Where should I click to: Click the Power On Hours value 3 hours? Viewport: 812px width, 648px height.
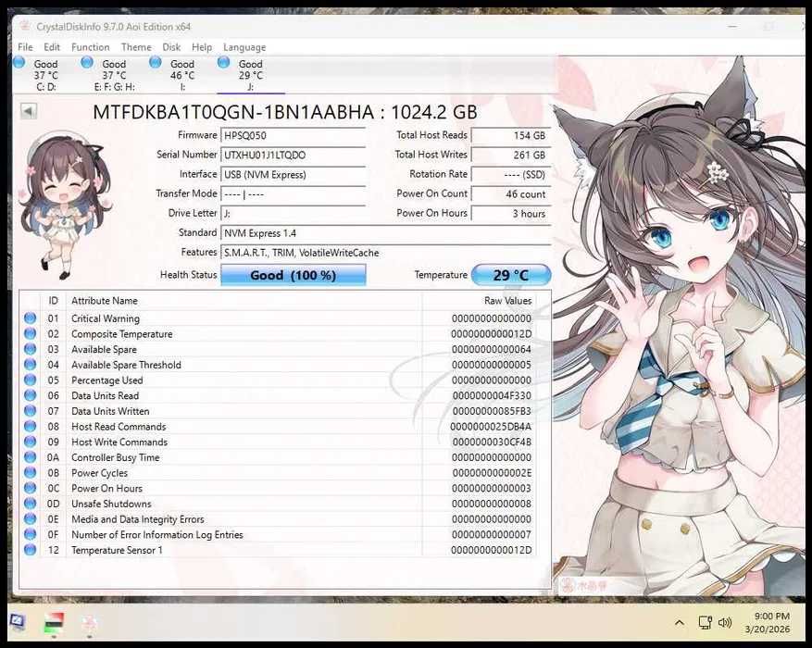point(511,213)
